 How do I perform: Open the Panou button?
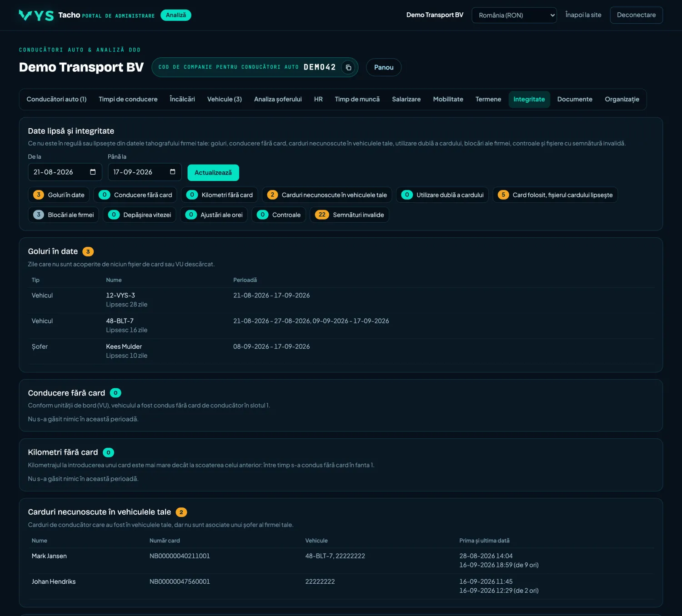tap(384, 67)
